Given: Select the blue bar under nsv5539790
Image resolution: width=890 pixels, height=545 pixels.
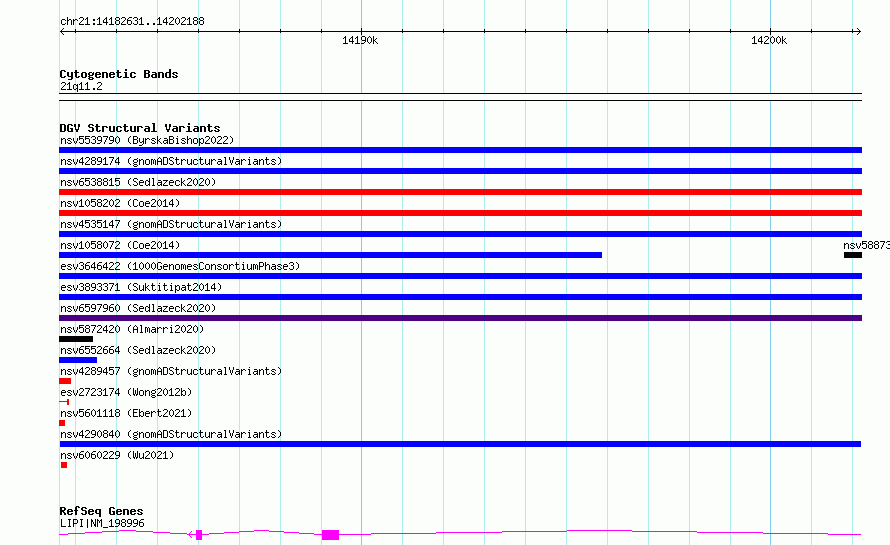Looking at the screenshot, I should click(x=460, y=150).
